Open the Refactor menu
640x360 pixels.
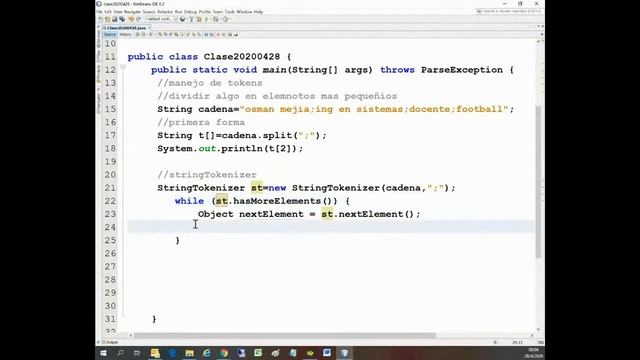tap(165, 12)
